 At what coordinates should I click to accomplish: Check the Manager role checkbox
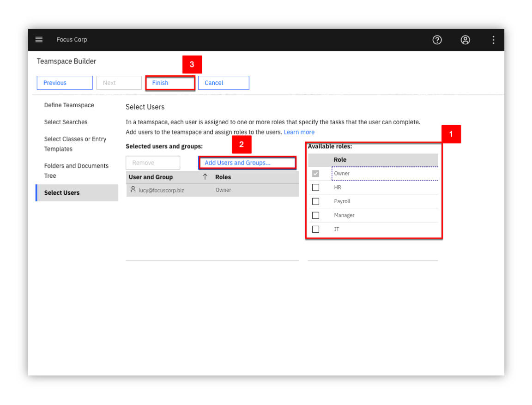tap(315, 215)
